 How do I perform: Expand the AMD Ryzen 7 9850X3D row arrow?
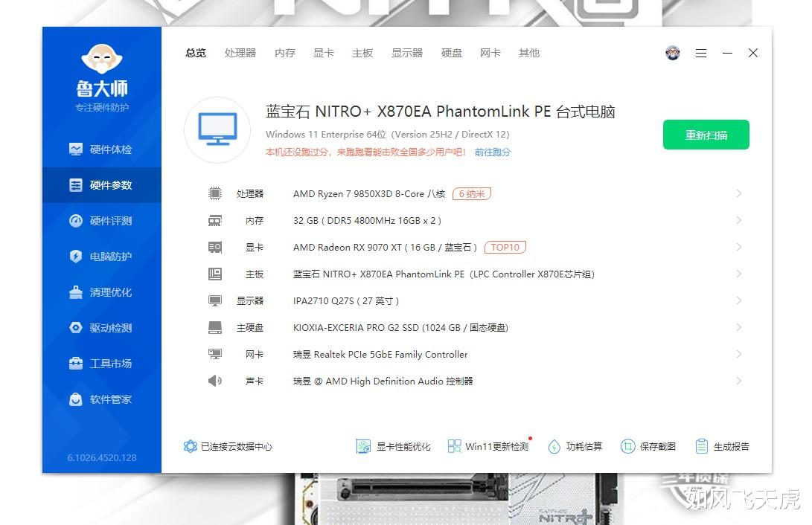click(x=738, y=193)
